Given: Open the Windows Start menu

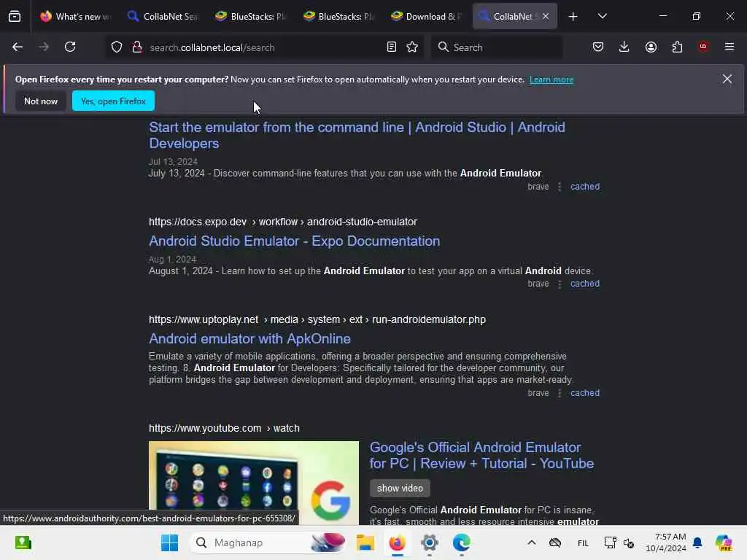Looking at the screenshot, I should [169, 542].
